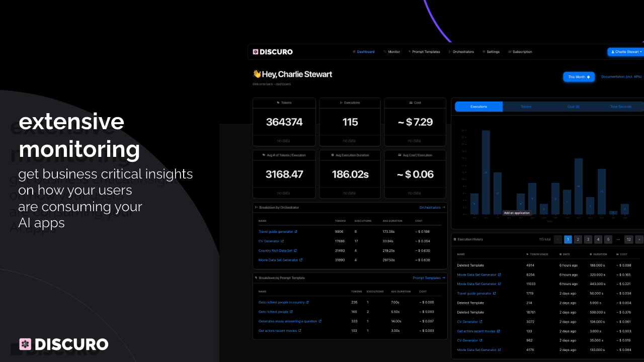Image resolution: width=644 pixels, height=362 pixels.
Task: Click external-link icon beside Generates essay answering a question
Action: (320, 321)
